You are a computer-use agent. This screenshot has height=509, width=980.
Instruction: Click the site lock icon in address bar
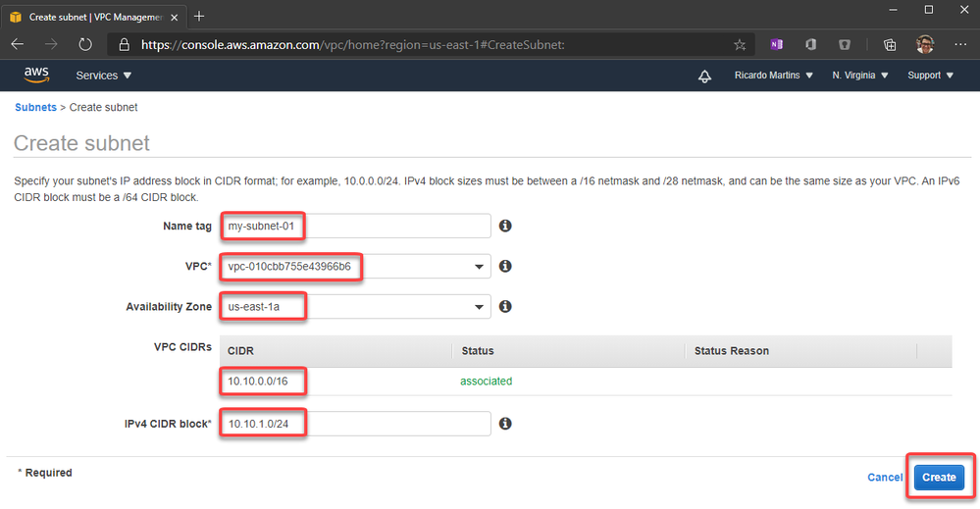[x=125, y=45]
